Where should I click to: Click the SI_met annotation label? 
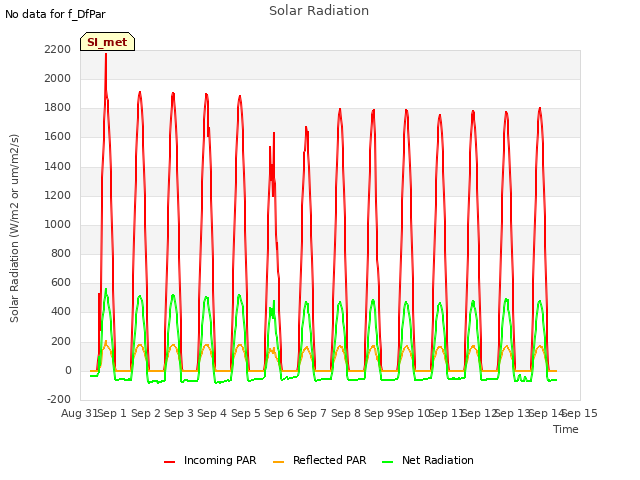107,42
